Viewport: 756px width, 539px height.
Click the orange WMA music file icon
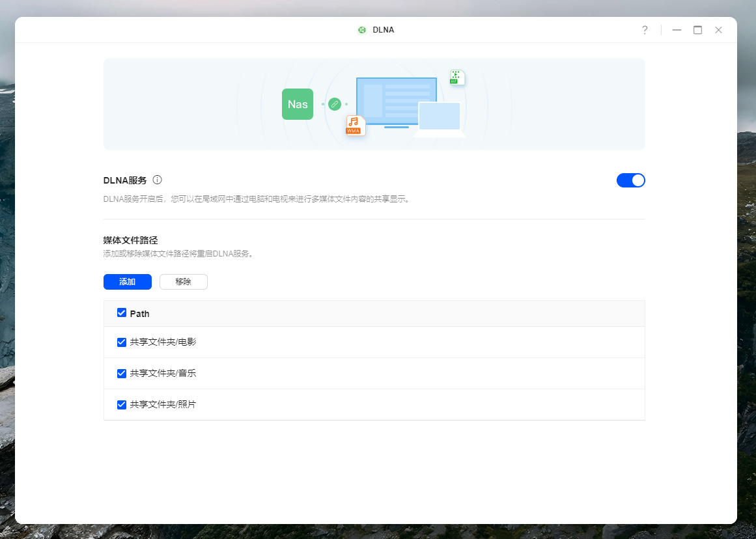point(356,126)
